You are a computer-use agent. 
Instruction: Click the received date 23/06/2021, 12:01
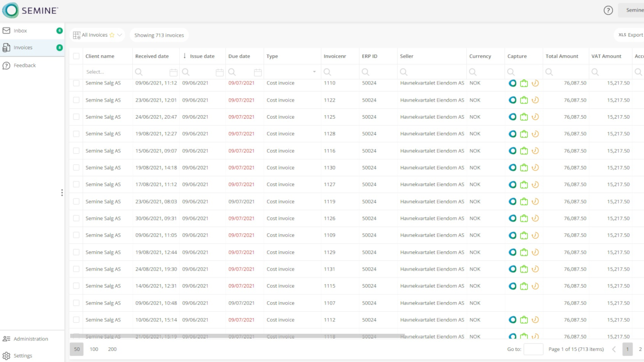coord(156,100)
